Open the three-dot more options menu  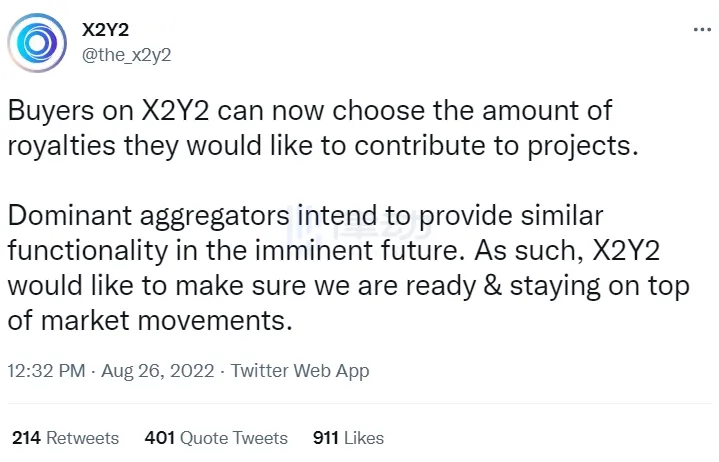tap(702, 30)
